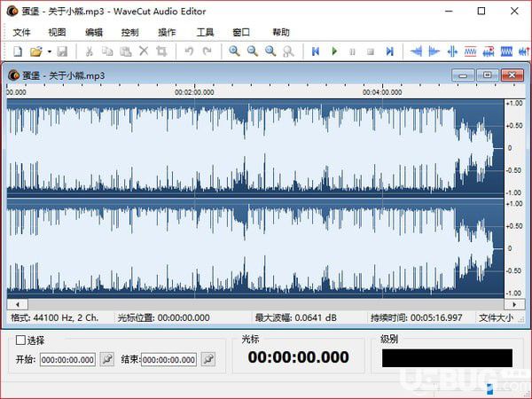This screenshot has width=532, height=399.
Task: Open the 工具 menu
Action: 206,33
